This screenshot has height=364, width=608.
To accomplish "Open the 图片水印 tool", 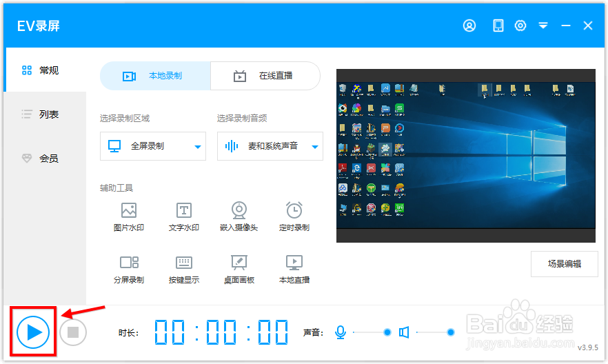I will [x=129, y=217].
